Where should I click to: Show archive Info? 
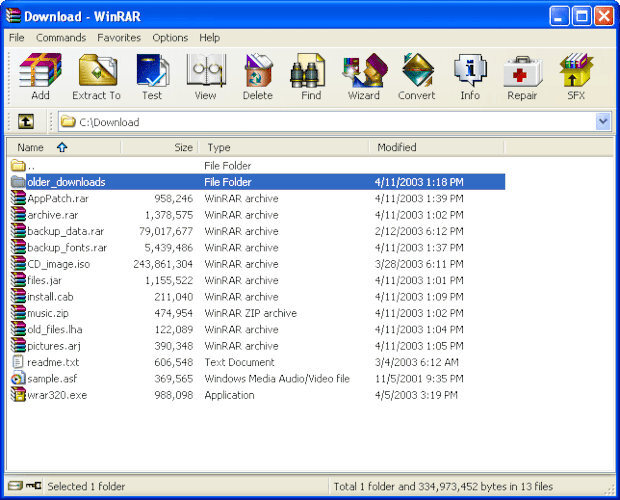(470, 77)
